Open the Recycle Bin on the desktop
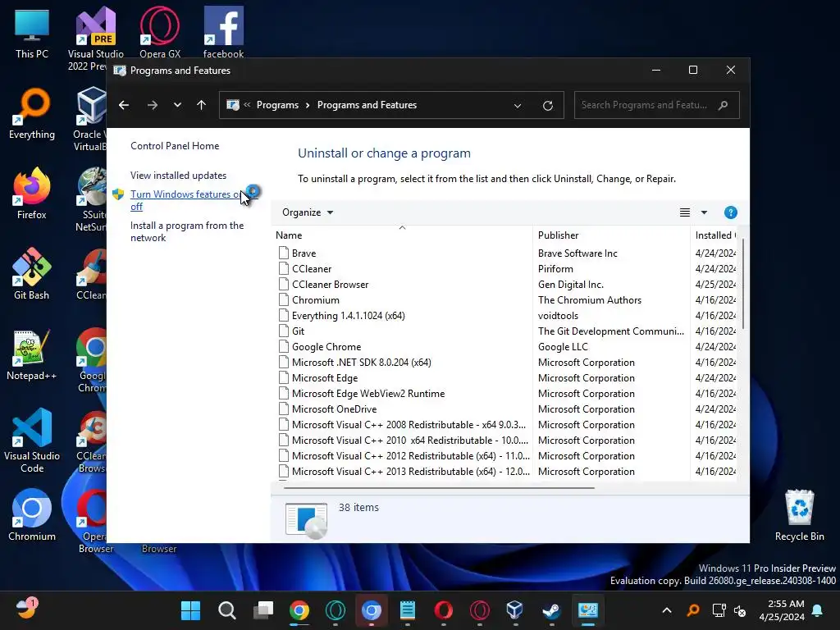 pos(799,515)
